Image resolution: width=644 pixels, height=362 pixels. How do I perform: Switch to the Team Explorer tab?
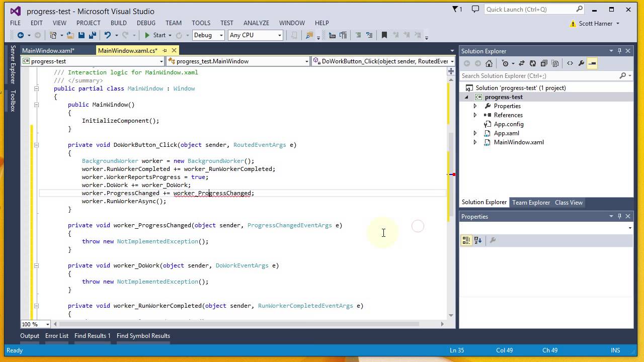531,203
